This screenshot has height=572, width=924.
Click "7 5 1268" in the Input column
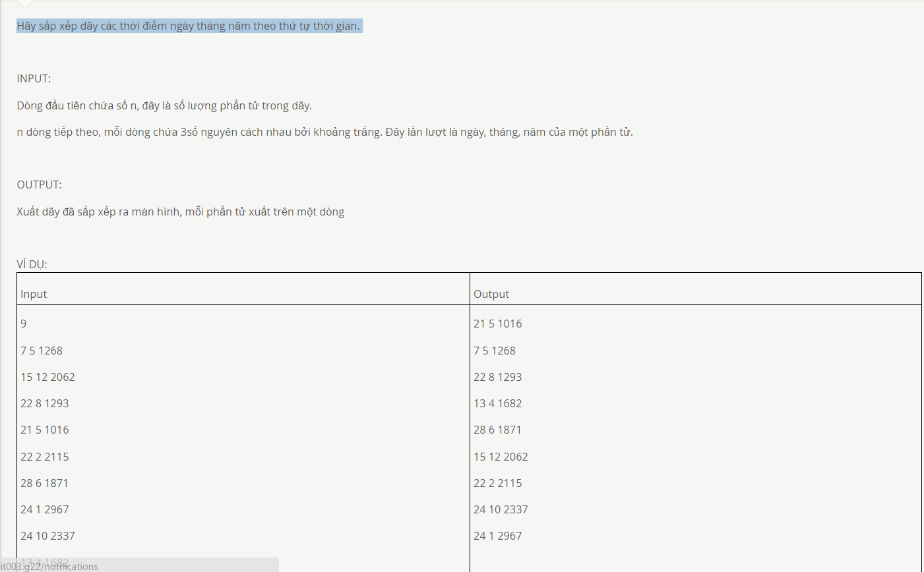pos(42,351)
